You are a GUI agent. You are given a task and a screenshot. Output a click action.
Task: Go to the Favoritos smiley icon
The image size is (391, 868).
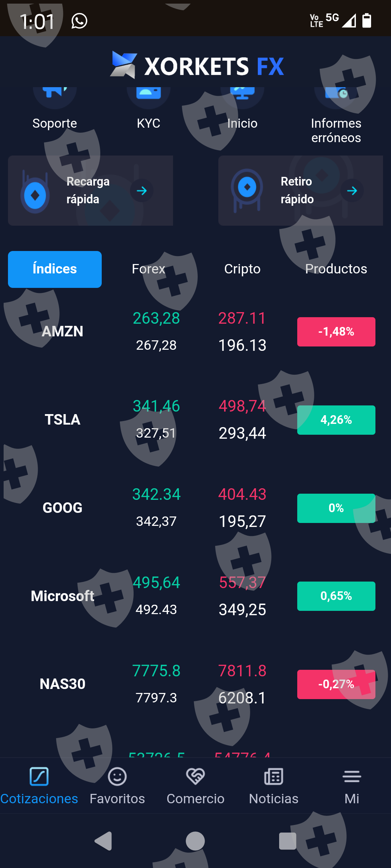(117, 776)
